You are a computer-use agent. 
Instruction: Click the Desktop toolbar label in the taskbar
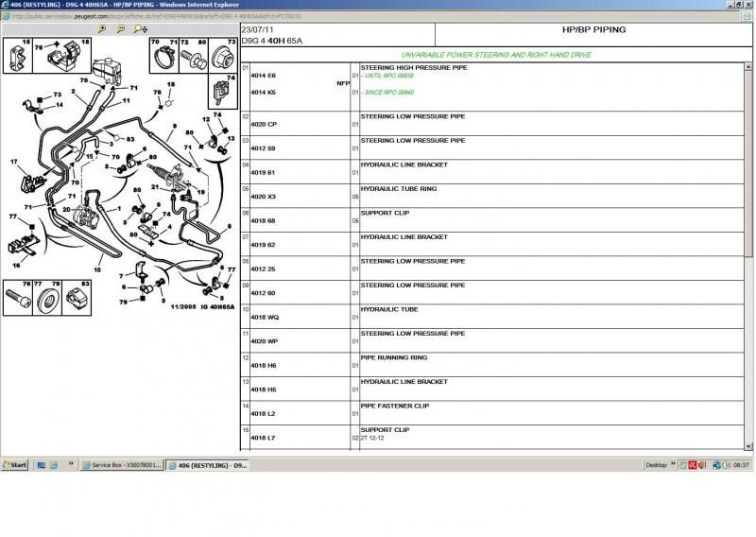656,465
